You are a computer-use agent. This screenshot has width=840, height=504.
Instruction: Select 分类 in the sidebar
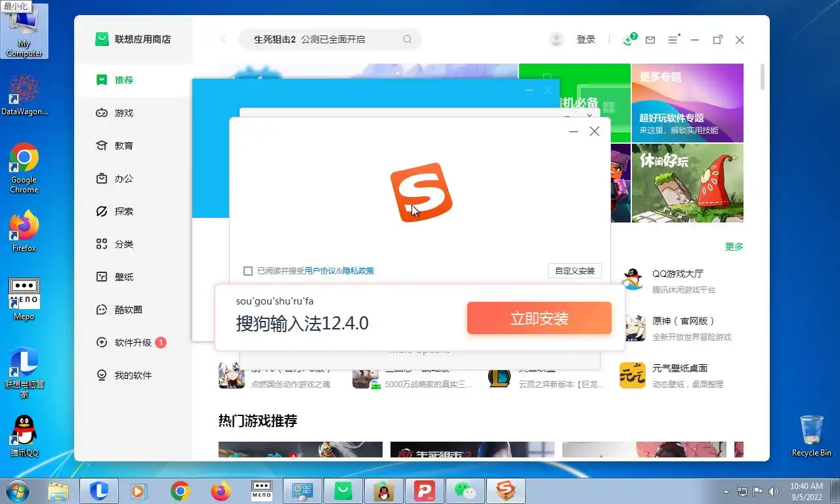[133, 244]
